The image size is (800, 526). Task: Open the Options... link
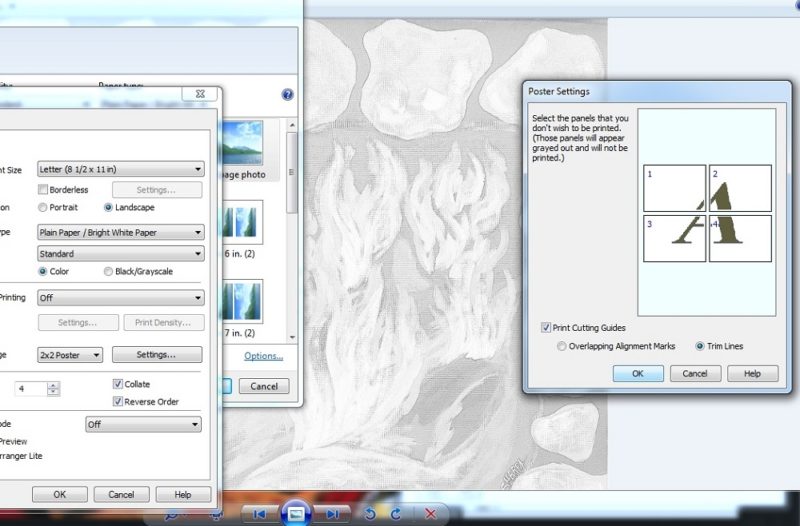tap(263, 356)
